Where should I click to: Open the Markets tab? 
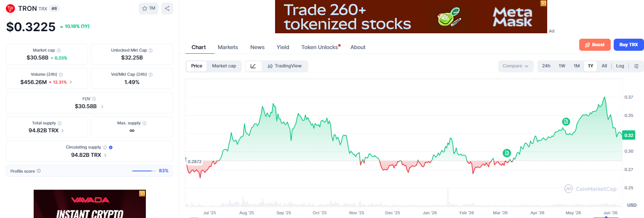pyautogui.click(x=228, y=47)
